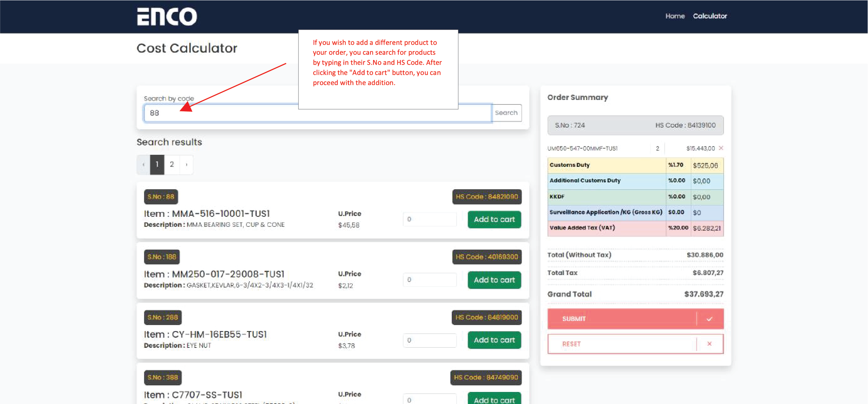Focus quantity field for MMA-516-10001-TUS1

429,219
